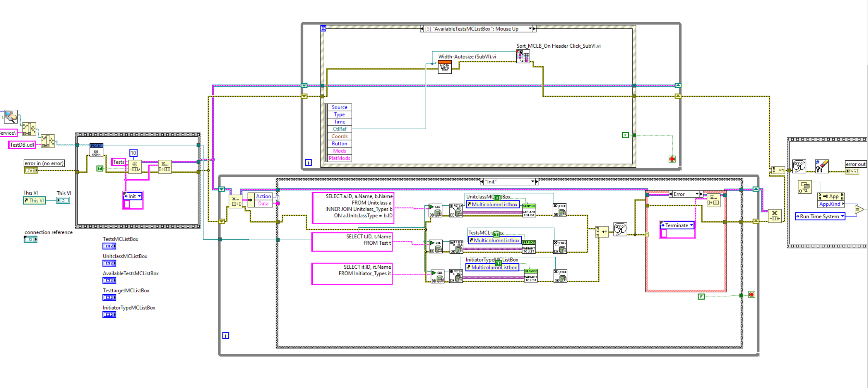Click the Width-Autosize SubVI icon
This screenshot has height=388, width=868.
(445, 67)
